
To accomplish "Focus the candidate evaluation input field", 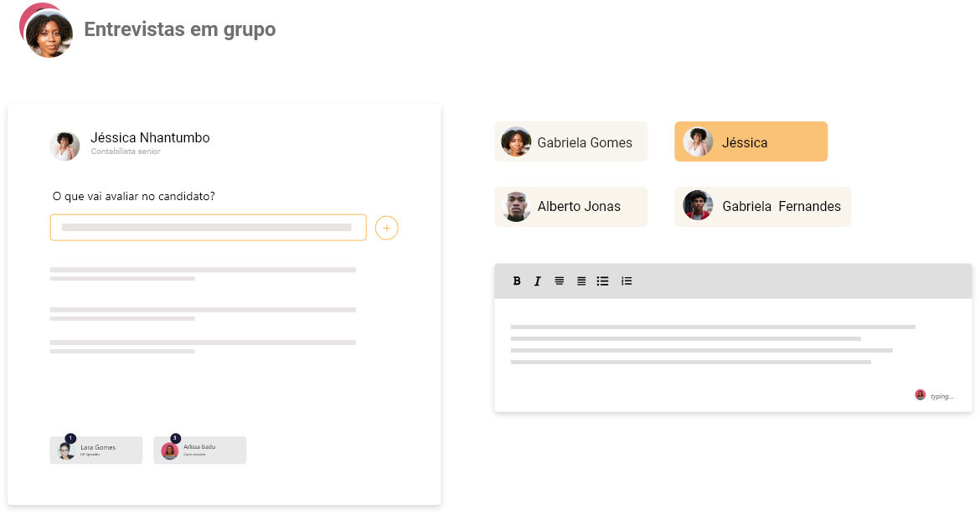I will pyautogui.click(x=208, y=228).
